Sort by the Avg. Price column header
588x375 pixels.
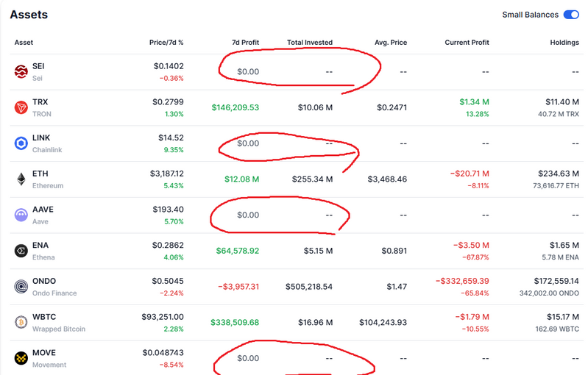(x=389, y=43)
